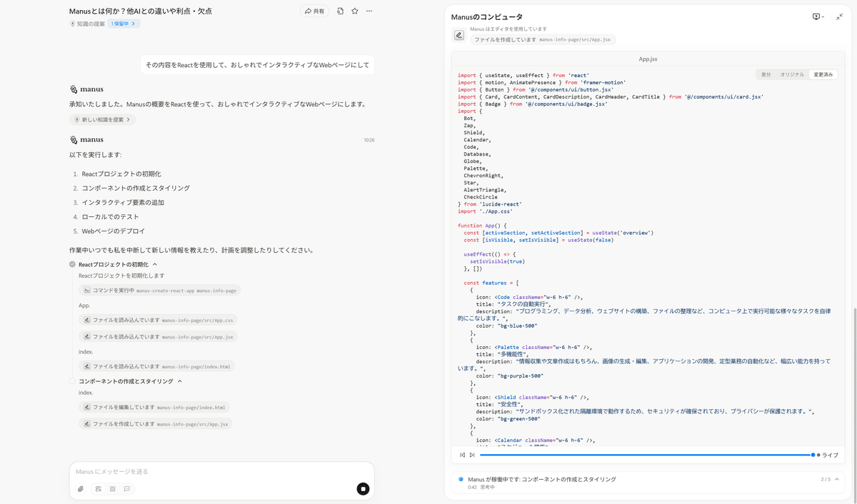Click plan item ローカルでのテスト
This screenshot has height=504, width=857.
(x=111, y=216)
